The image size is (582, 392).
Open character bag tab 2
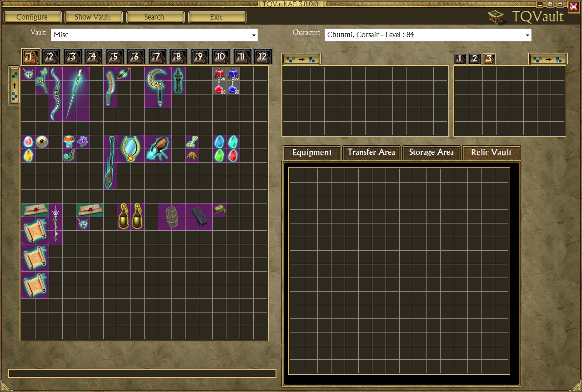coord(475,59)
